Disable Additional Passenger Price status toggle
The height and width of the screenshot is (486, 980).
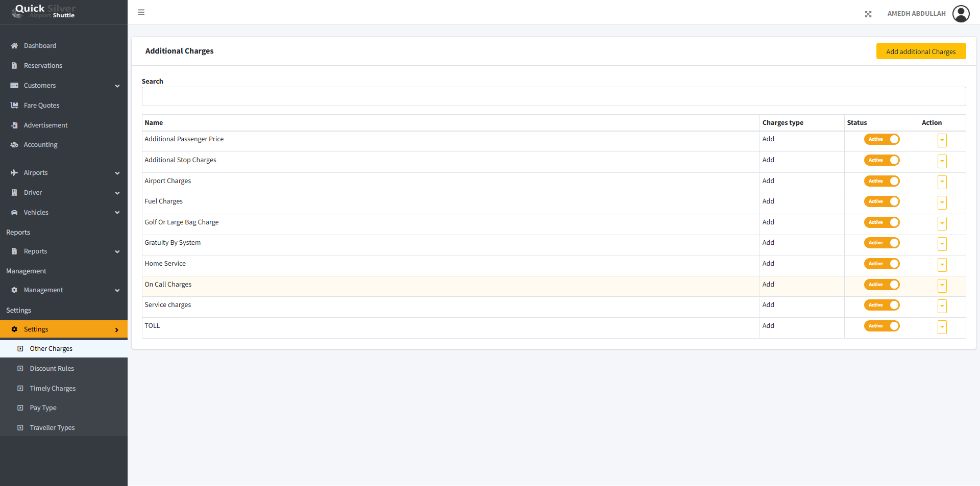pyautogui.click(x=882, y=139)
